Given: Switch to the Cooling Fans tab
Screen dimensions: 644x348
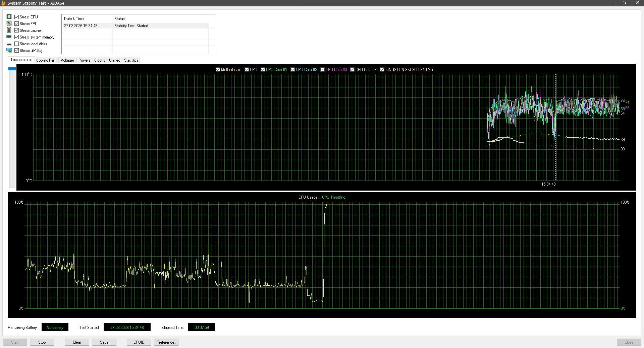Looking at the screenshot, I should point(46,60).
